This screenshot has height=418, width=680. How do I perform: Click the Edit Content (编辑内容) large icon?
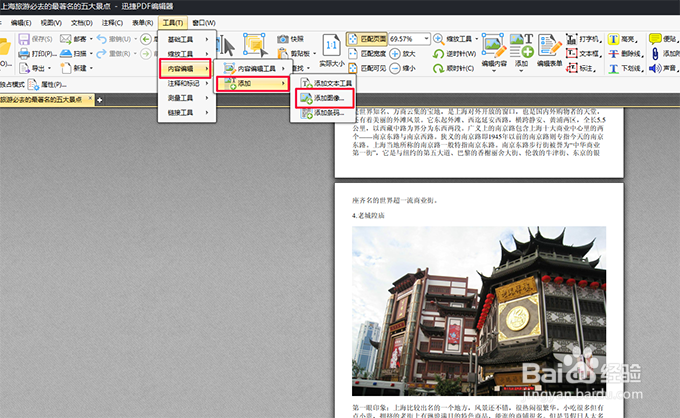coord(494,46)
